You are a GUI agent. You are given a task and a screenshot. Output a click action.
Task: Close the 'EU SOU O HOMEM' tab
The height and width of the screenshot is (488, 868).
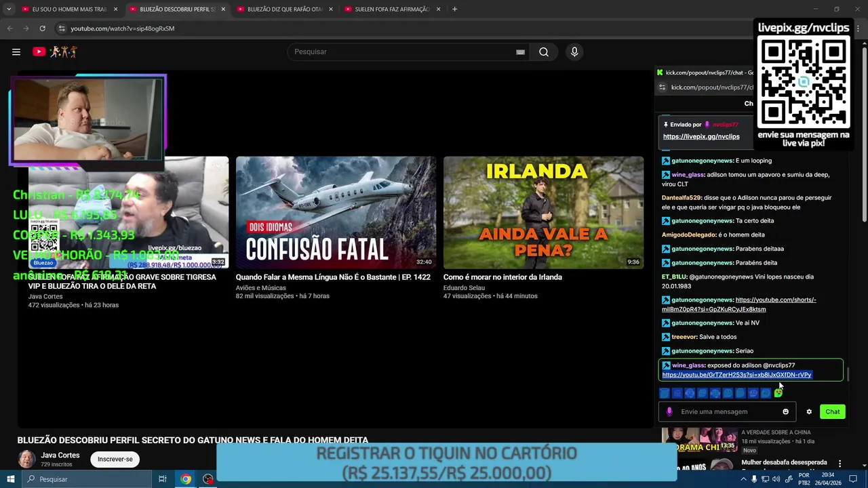[116, 9]
